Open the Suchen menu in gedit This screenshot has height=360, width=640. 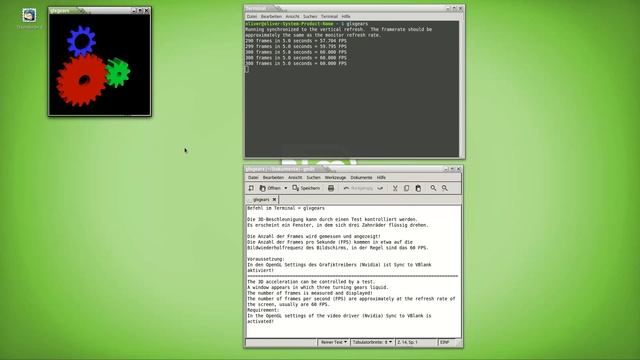tap(313, 178)
